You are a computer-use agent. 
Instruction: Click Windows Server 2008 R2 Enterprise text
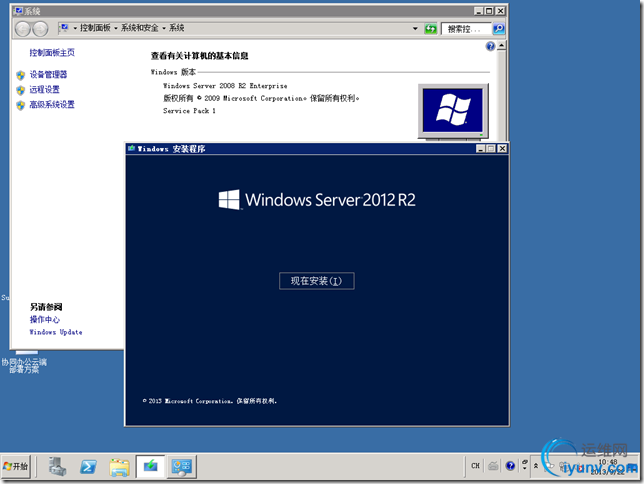(225, 85)
